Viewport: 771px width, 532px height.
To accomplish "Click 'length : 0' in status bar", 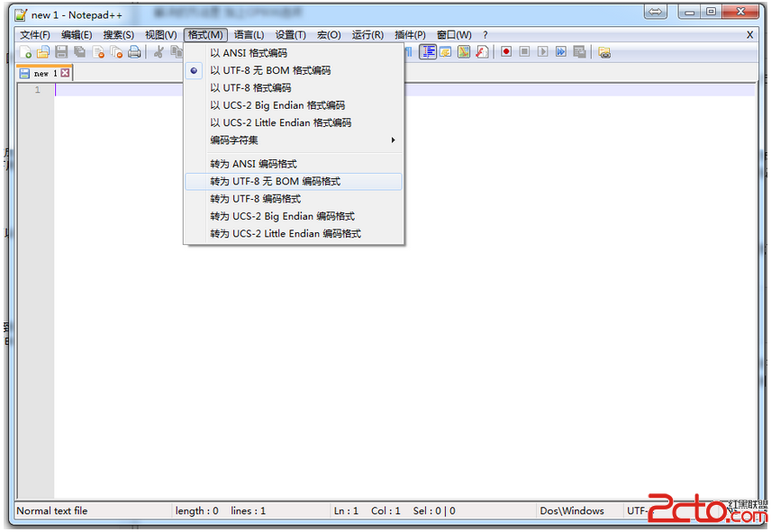I will (x=196, y=511).
